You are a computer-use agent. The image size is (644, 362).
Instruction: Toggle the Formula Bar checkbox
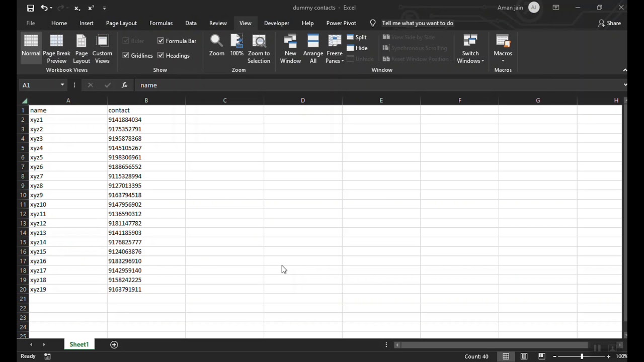pos(160,41)
